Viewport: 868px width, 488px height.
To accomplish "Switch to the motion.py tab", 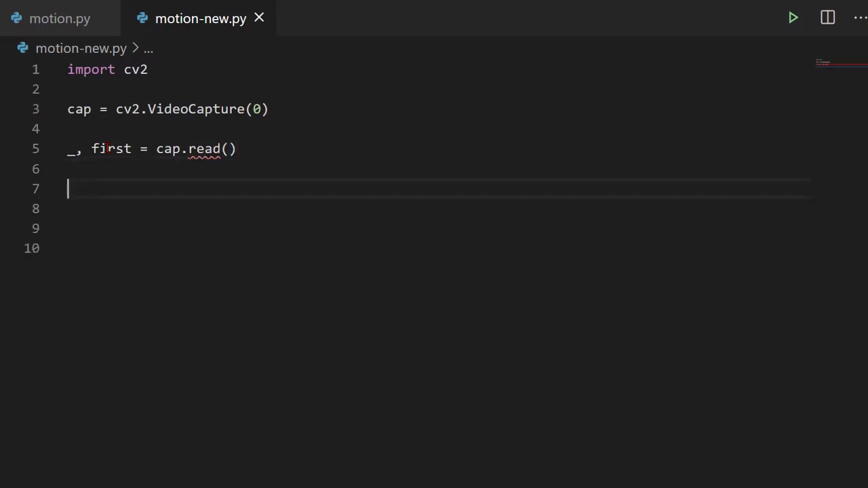I will point(60,18).
